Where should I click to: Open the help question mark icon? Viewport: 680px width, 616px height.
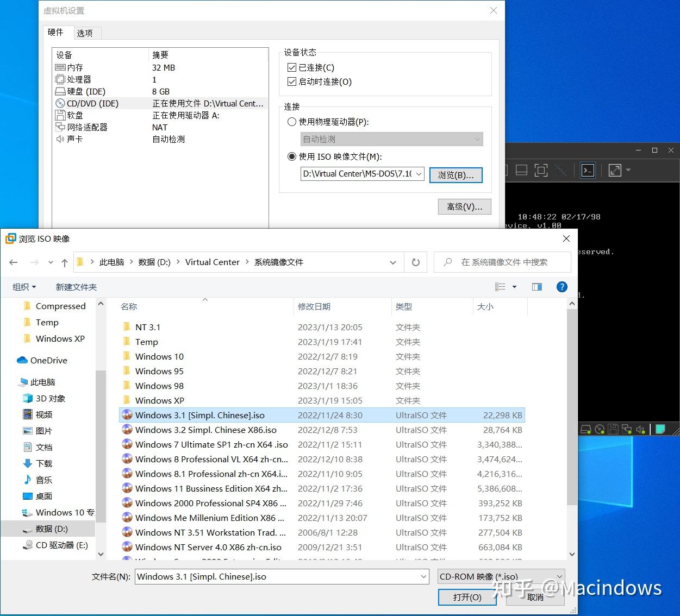pyautogui.click(x=562, y=287)
